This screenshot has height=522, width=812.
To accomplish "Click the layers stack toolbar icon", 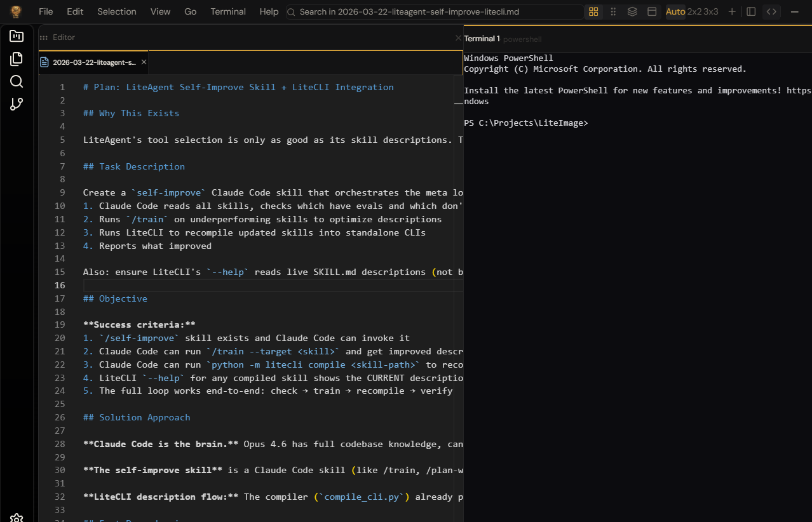I will 632,11.
